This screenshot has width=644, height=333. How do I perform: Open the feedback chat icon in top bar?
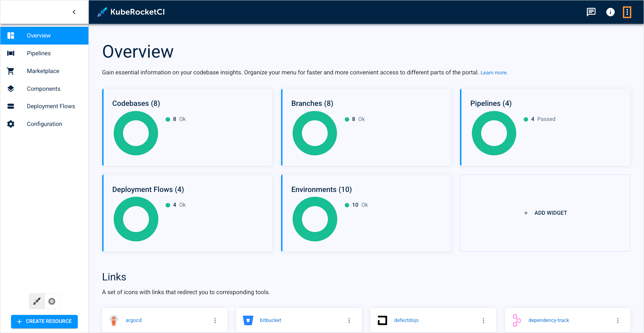tap(591, 12)
